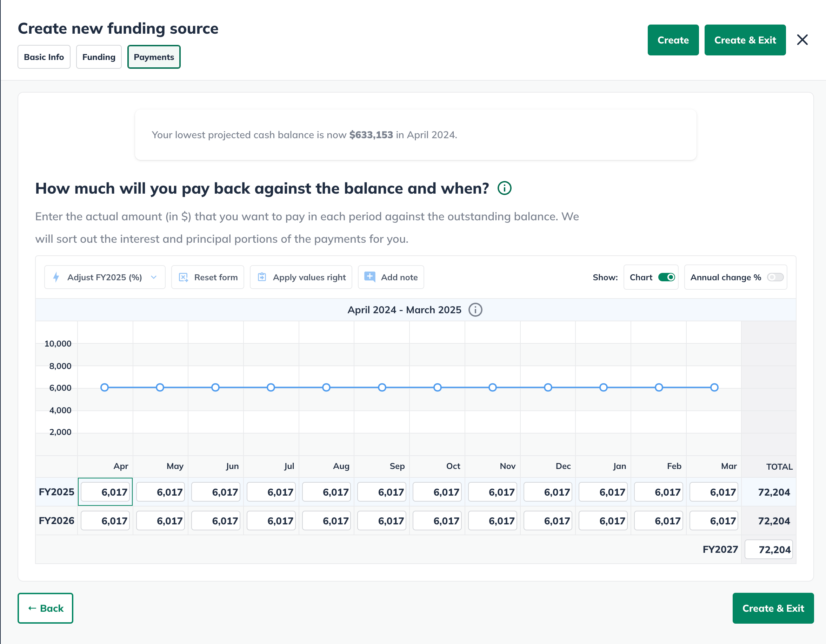The width and height of the screenshot is (826, 644).
Task: Click the $633,153 cash balance amount
Action: [371, 135]
